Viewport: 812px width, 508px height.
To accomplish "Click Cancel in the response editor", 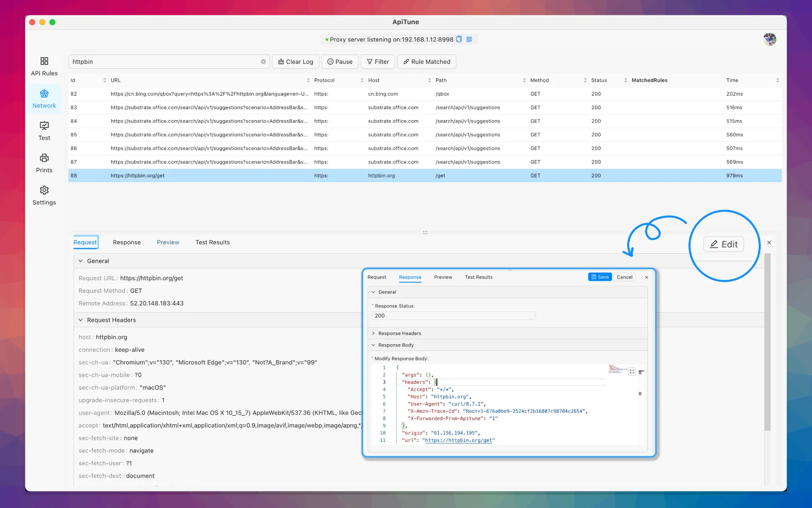I will (x=624, y=277).
